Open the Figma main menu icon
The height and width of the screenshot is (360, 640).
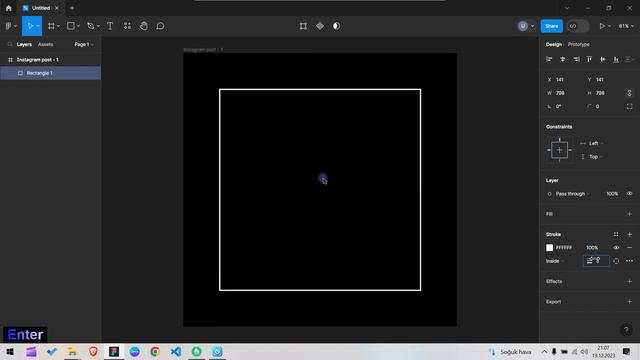tap(8, 26)
